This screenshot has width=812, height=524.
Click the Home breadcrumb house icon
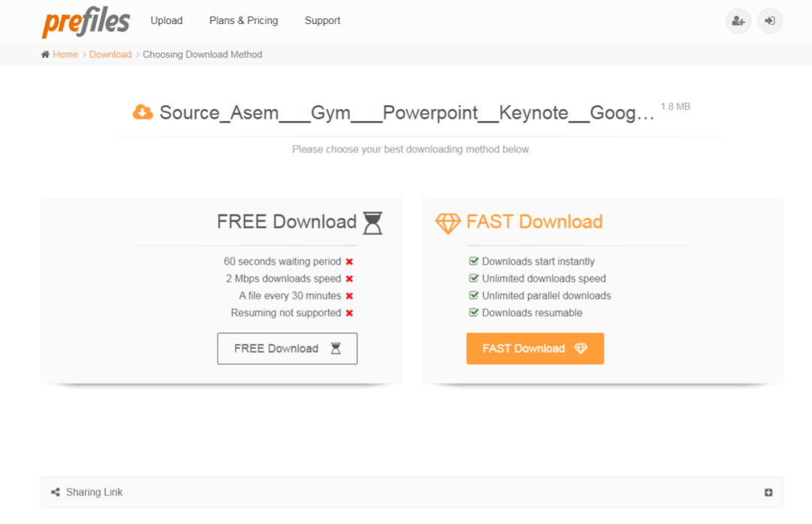coord(46,54)
